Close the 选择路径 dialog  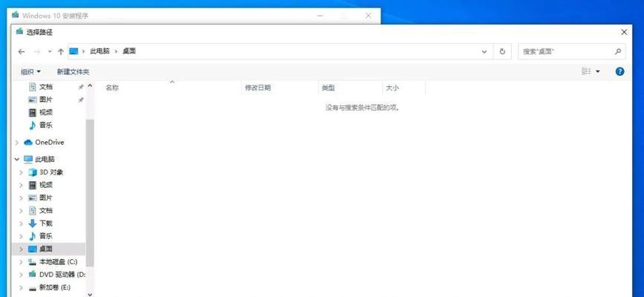tap(624, 32)
